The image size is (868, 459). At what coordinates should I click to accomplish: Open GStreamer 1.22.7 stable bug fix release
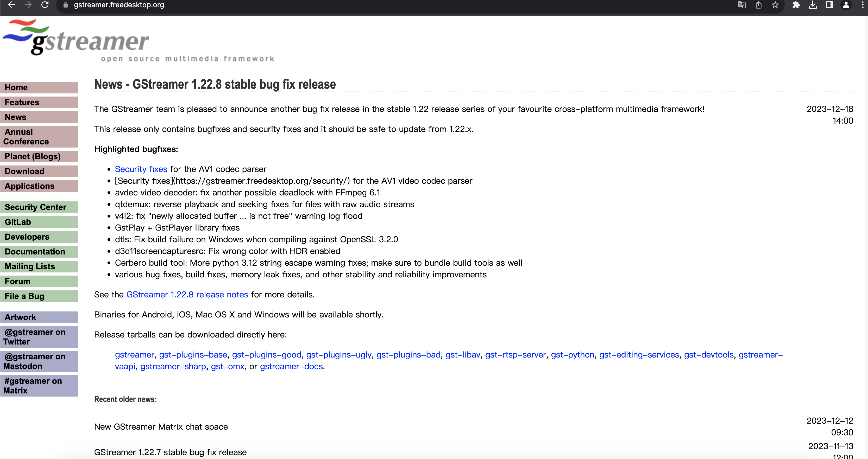point(171,452)
